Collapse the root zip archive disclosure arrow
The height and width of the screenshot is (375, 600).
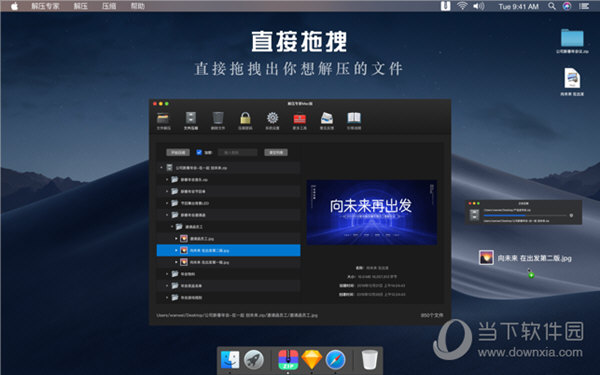coord(161,168)
